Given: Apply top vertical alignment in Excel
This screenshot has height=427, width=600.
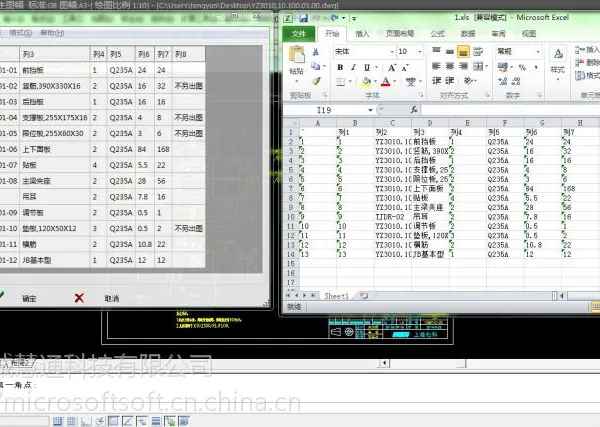Looking at the screenshot, I should click(437, 51).
